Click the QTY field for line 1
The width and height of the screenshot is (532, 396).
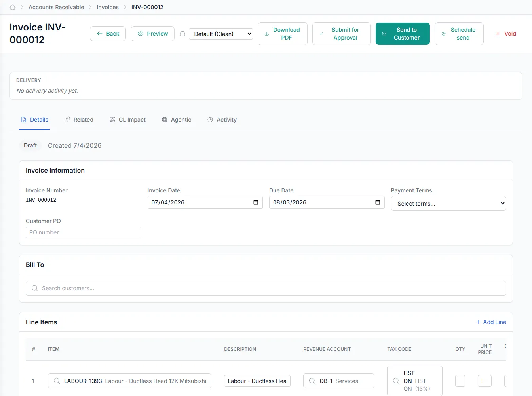point(460,381)
